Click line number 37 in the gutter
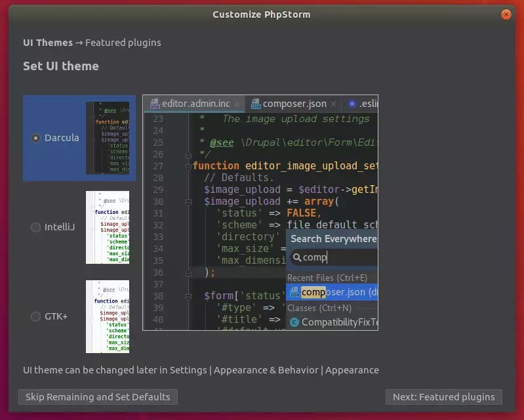524x420 pixels. click(x=158, y=285)
